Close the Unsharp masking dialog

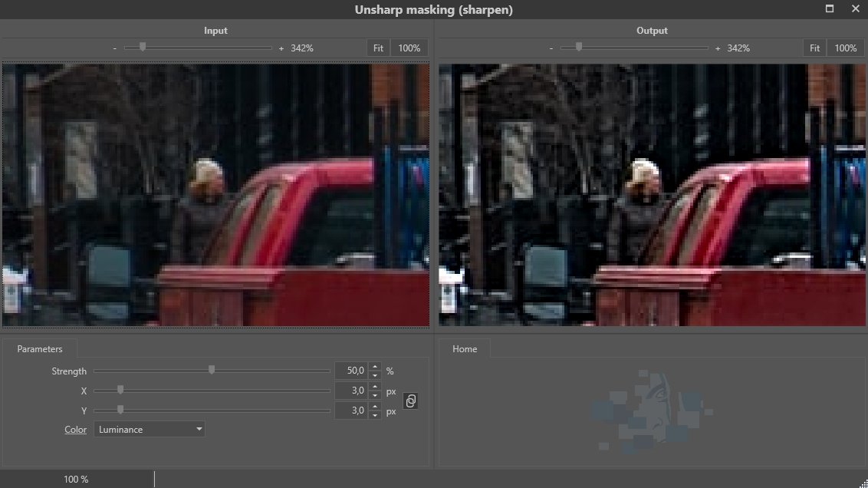pyautogui.click(x=855, y=8)
